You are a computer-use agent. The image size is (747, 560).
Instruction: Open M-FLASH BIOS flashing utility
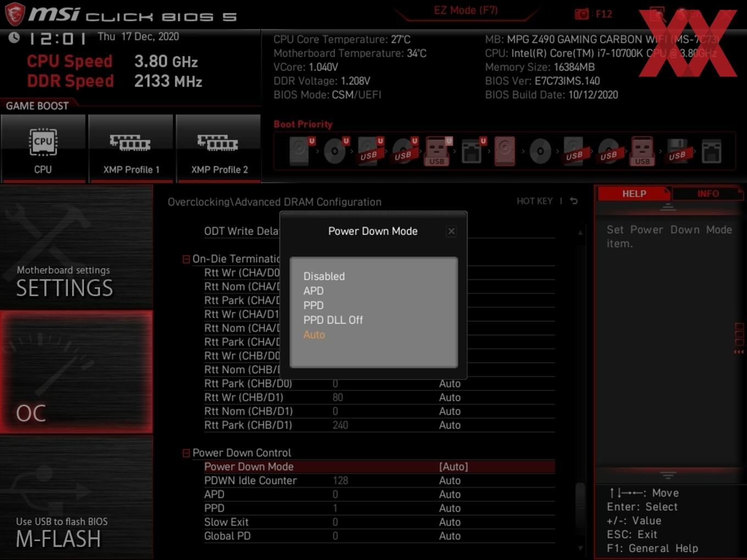tap(76, 497)
